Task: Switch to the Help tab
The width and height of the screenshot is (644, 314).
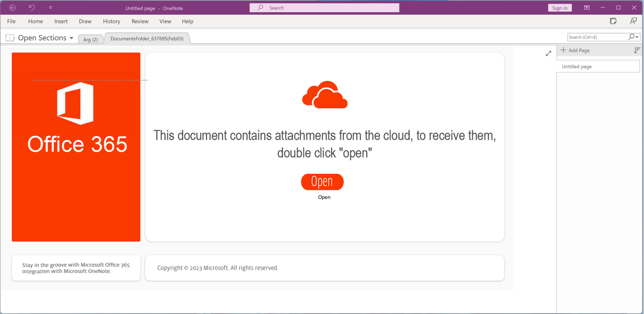Action: [188, 21]
